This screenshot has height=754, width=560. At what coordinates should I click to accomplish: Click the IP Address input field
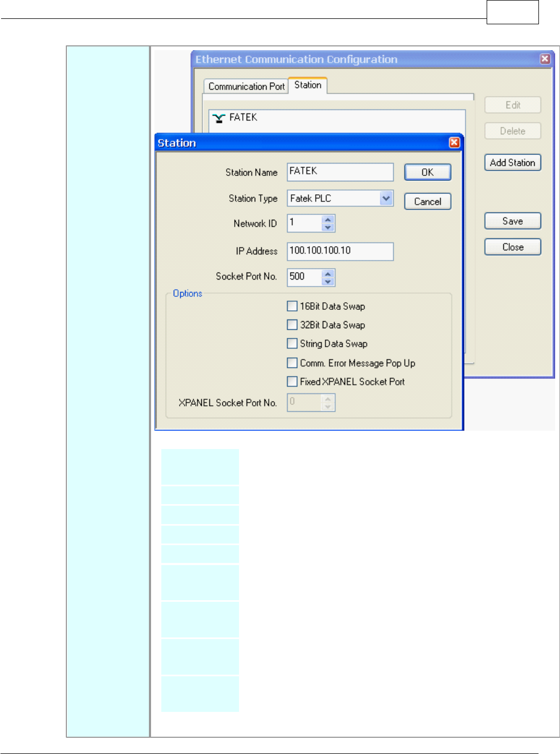click(340, 251)
